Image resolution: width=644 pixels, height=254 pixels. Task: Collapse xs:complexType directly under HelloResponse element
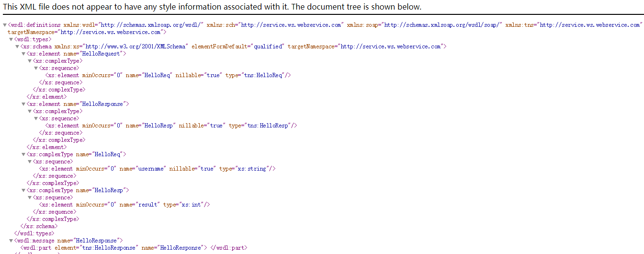pos(30,111)
